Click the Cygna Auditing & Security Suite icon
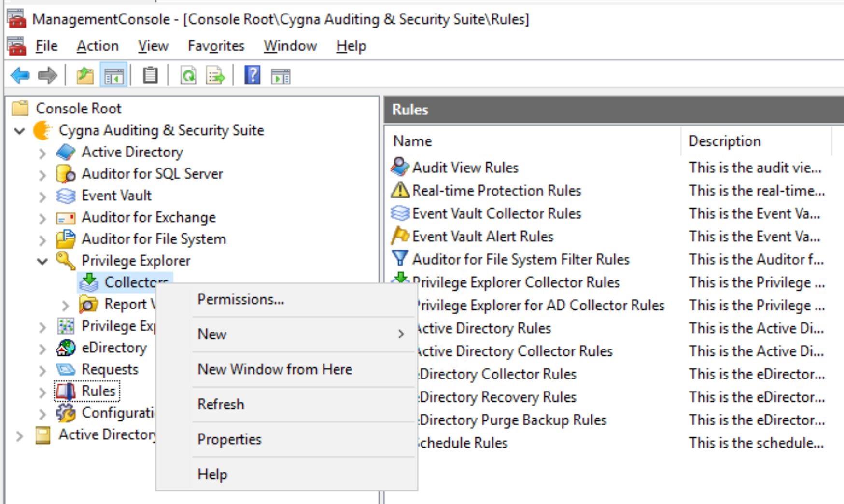This screenshot has width=844, height=504. tap(42, 130)
